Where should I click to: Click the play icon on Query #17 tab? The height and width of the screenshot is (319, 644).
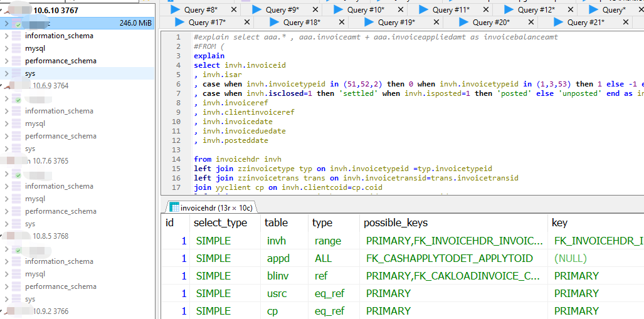pyautogui.click(x=179, y=22)
